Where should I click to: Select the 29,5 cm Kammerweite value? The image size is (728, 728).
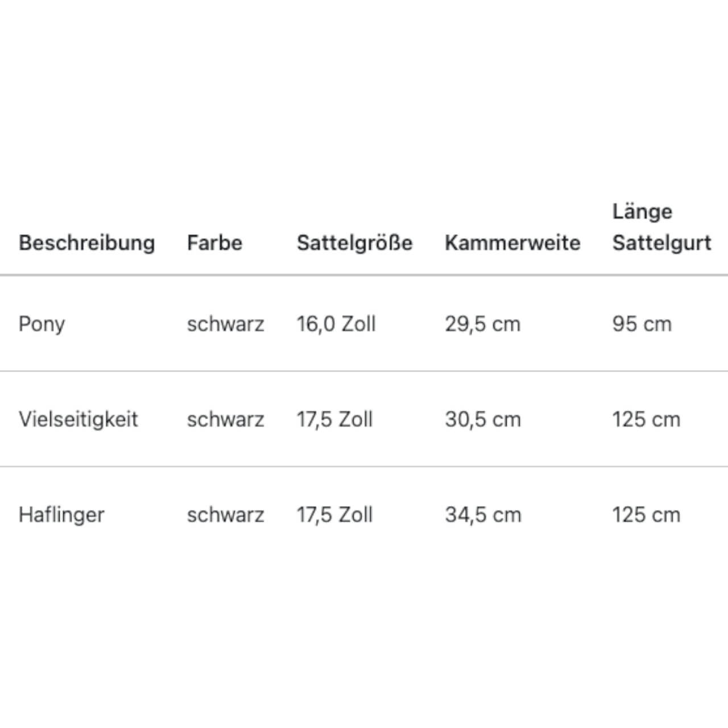click(482, 324)
